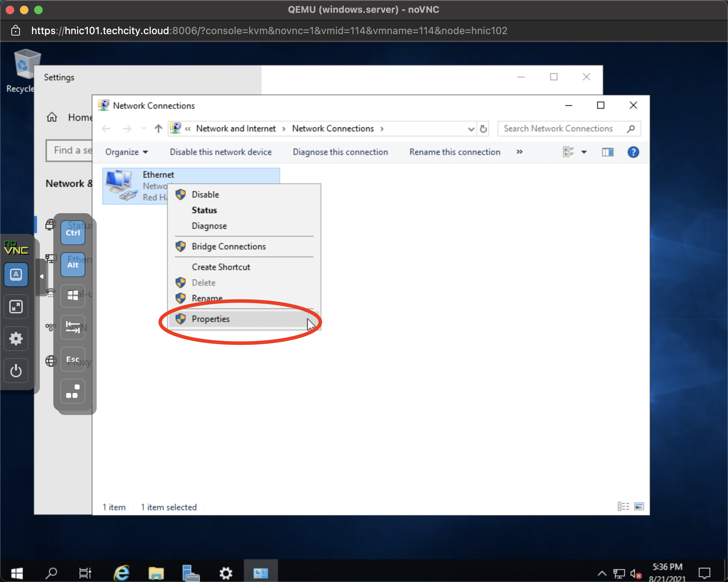
Task: Click the search magnifier icon
Action: tap(631, 129)
